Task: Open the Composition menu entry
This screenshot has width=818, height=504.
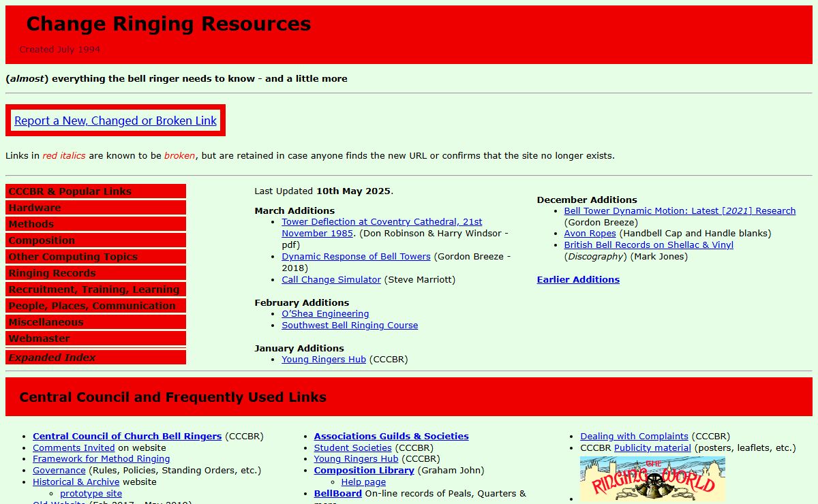Action: click(x=95, y=240)
